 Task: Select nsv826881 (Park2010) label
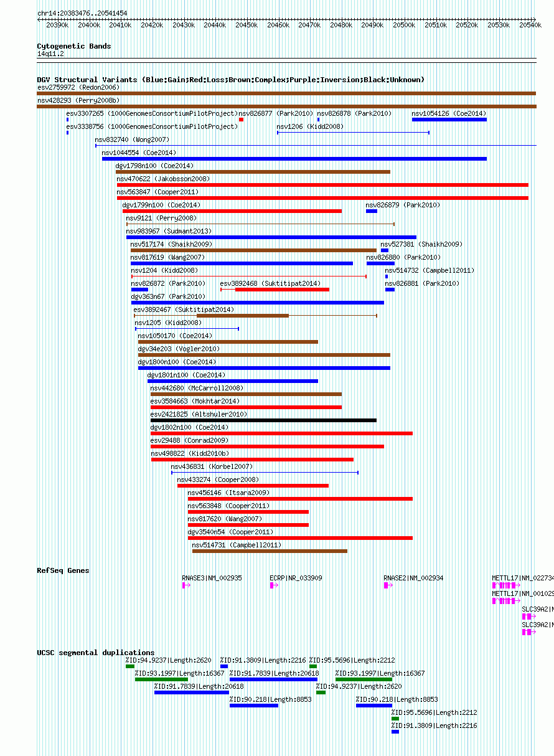click(x=422, y=283)
